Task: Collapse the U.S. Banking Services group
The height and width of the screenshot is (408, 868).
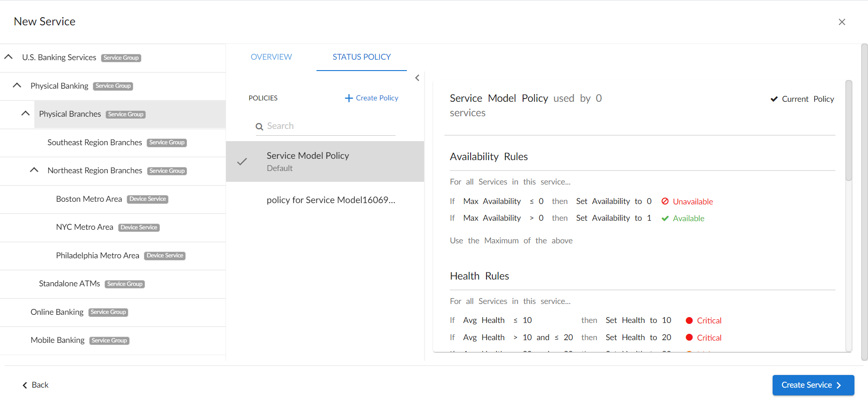Action: tap(9, 57)
